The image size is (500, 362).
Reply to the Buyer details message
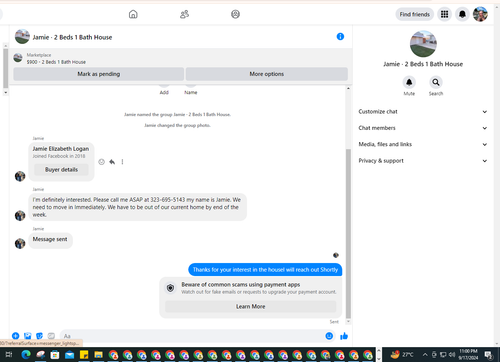coord(112,162)
